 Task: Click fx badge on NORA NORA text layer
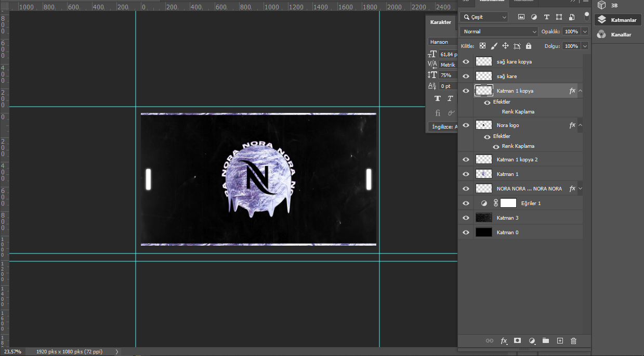pyautogui.click(x=572, y=188)
